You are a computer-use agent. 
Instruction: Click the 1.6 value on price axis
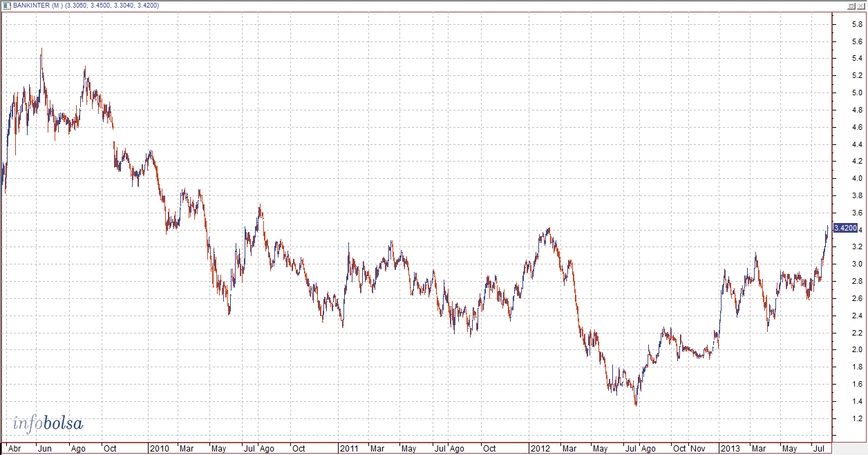point(856,384)
